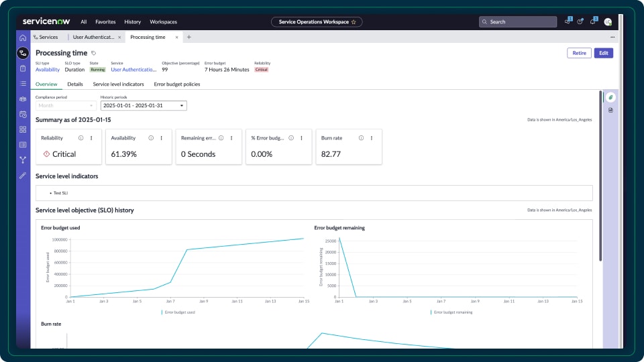Open the tab overflow ellipsis menu
Viewport: 644px width, 362px height.
pos(612,37)
